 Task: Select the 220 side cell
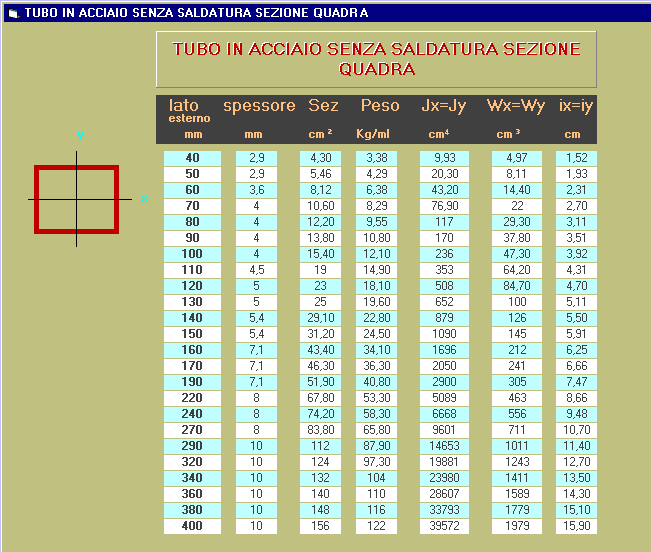tap(192, 398)
